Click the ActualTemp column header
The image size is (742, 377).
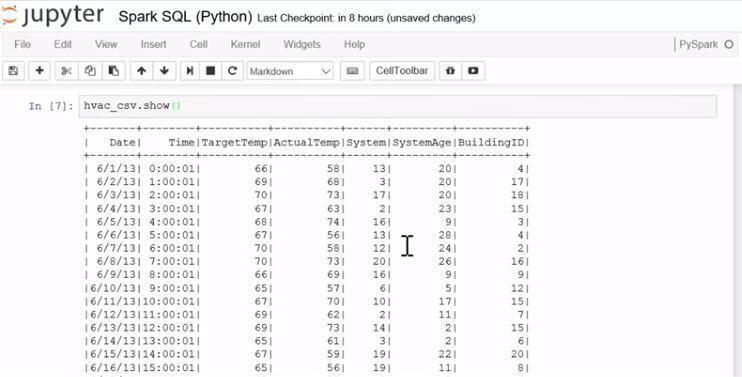(x=307, y=142)
